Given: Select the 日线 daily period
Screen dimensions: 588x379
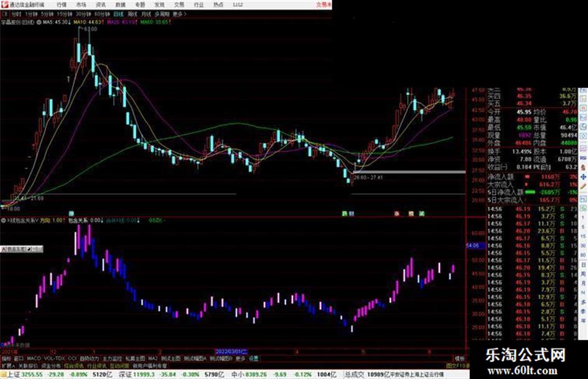Looking at the screenshot, I should click(118, 14).
